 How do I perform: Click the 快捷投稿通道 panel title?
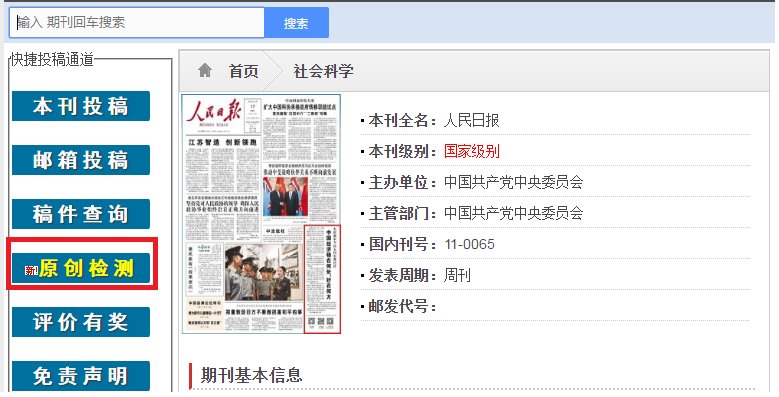pyautogui.click(x=53, y=59)
